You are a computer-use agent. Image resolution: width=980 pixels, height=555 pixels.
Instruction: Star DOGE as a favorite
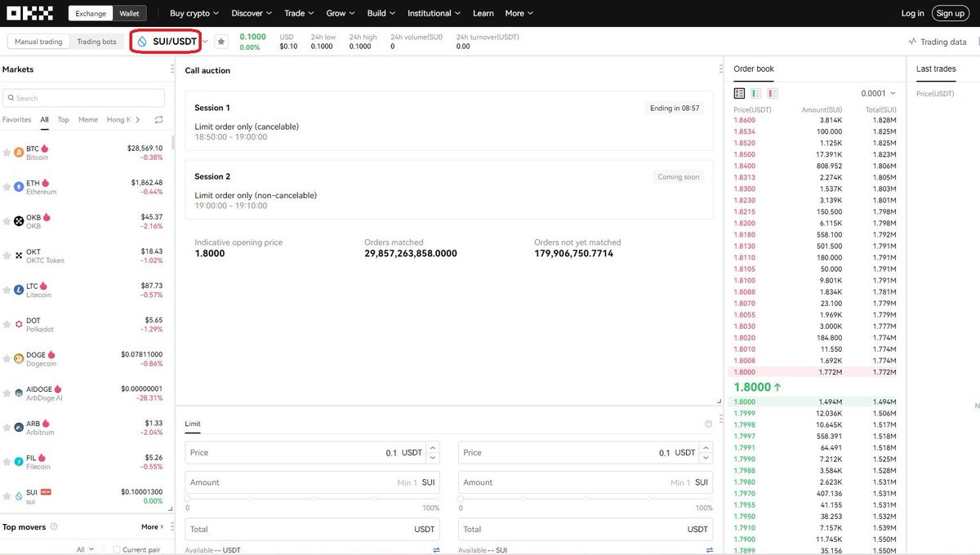pos(7,358)
